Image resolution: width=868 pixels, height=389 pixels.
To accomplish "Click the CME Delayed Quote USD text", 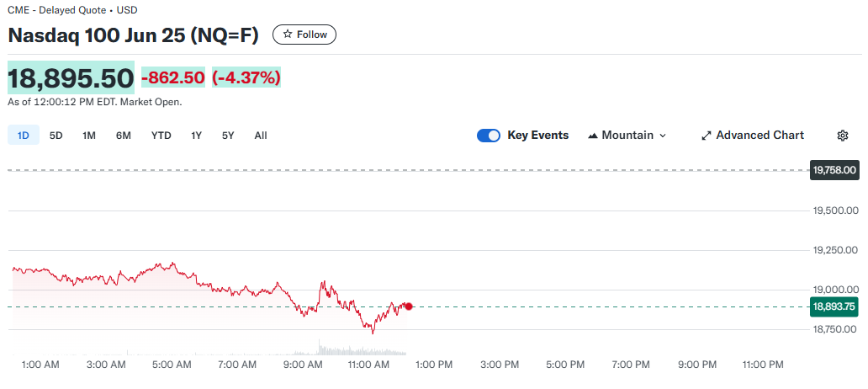I will (x=72, y=10).
